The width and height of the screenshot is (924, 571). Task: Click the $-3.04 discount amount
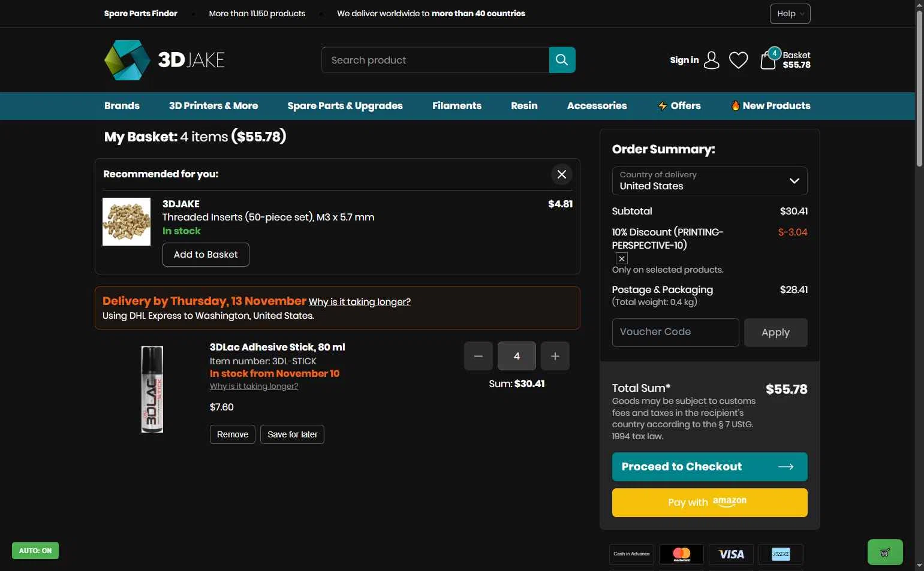pos(793,232)
